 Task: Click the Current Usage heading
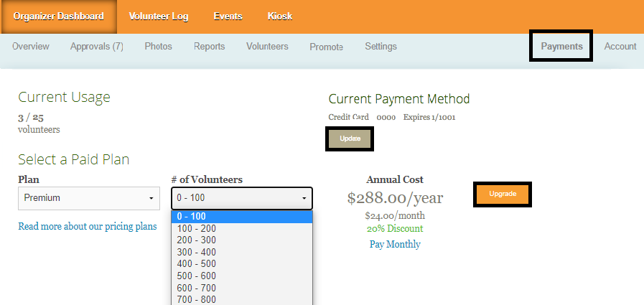click(x=64, y=98)
